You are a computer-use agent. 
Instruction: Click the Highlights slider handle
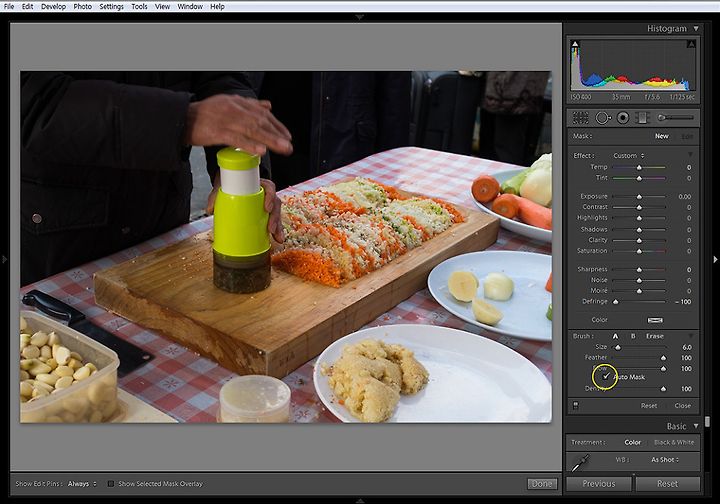point(639,218)
